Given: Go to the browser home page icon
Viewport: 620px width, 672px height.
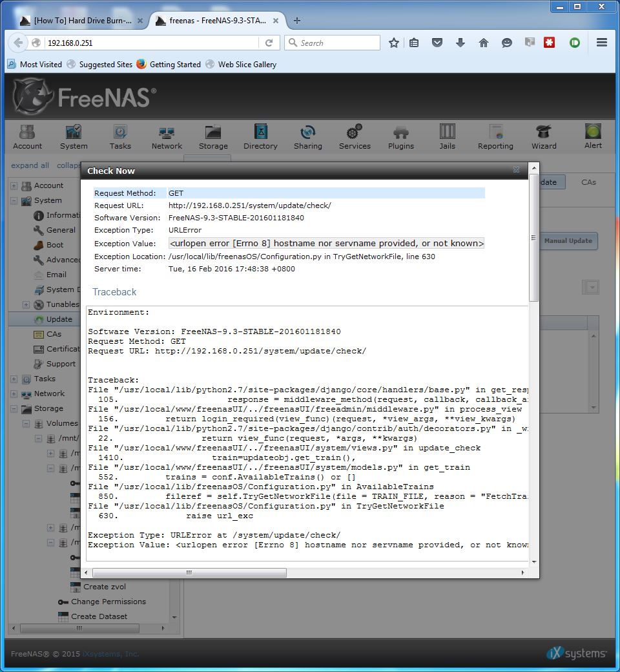Looking at the screenshot, I should click(483, 43).
